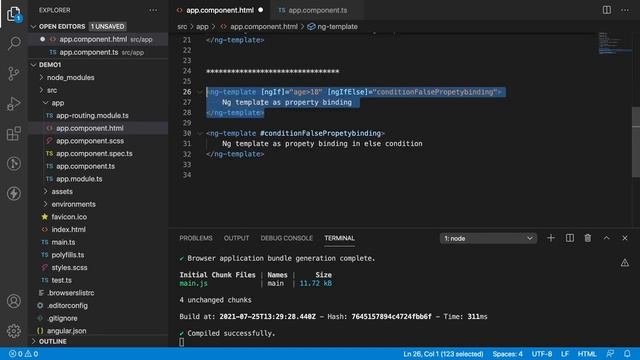The image size is (640, 360).
Task: Open app.component.ts in Open Editors list
Action: 98,52
